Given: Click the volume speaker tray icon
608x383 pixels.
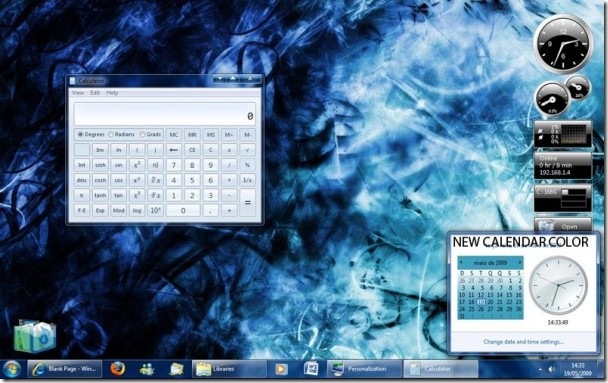Looking at the screenshot, I should coord(551,370).
